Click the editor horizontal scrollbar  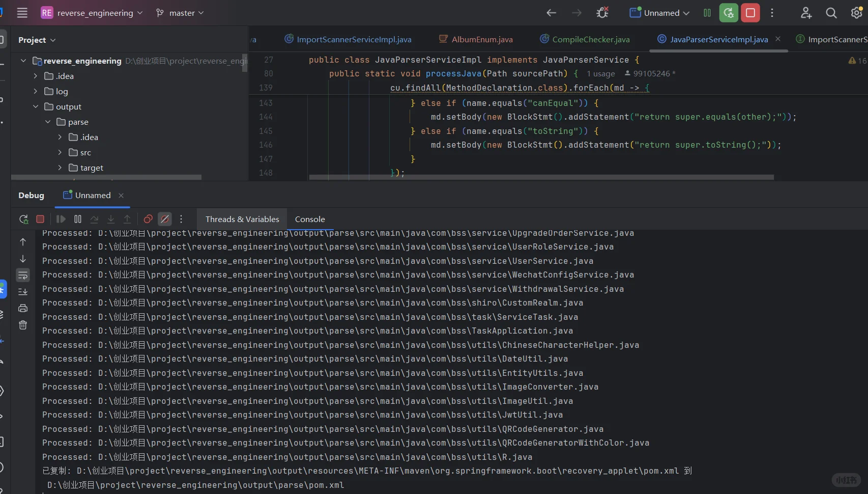coord(541,177)
